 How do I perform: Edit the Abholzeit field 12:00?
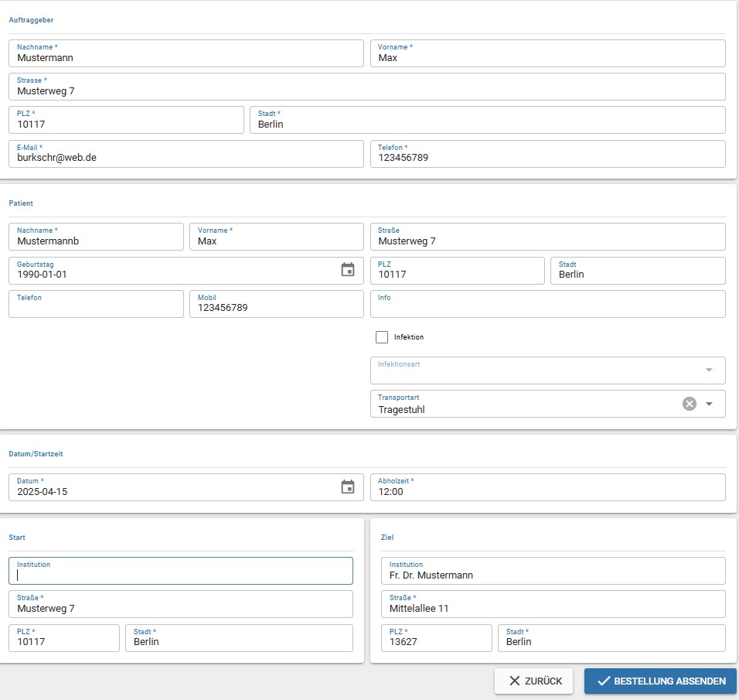pyautogui.click(x=547, y=487)
